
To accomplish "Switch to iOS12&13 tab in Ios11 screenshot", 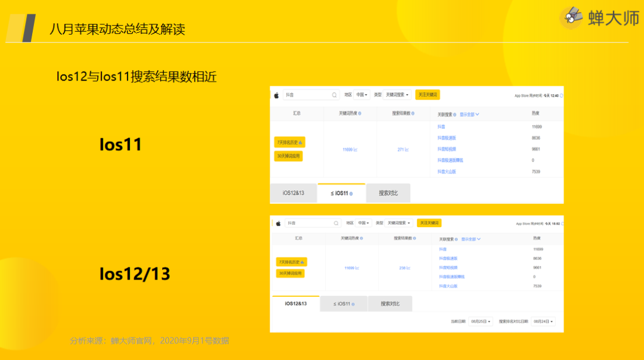I will click(293, 193).
